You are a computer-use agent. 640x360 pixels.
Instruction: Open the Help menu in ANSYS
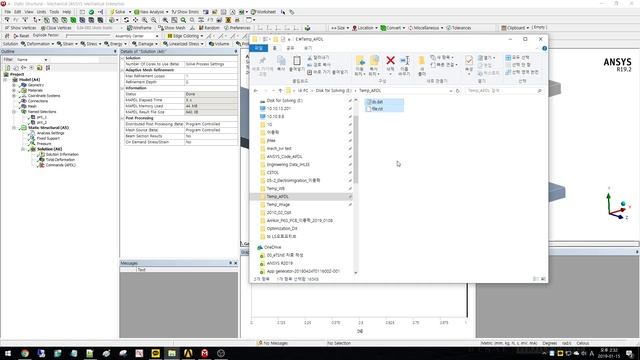pos(67,12)
